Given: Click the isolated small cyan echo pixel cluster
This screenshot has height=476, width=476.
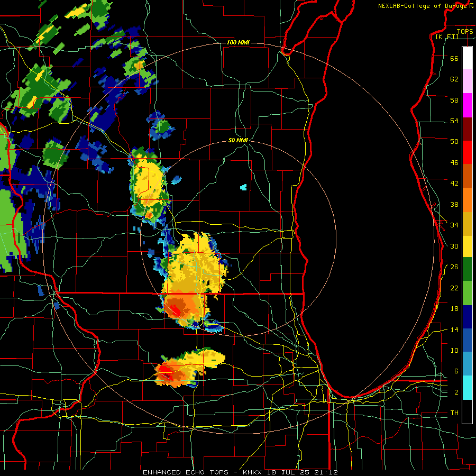Looking at the screenshot, I should click(243, 187).
